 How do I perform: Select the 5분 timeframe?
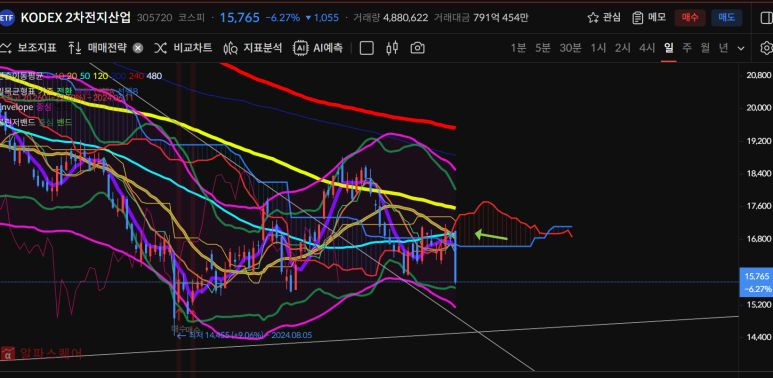pos(543,48)
